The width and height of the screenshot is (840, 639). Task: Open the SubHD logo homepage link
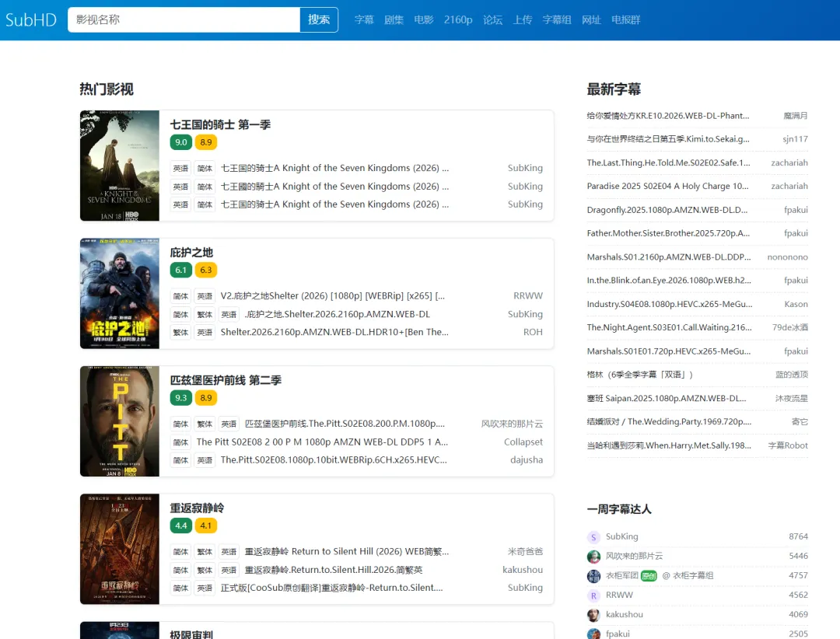[30, 19]
